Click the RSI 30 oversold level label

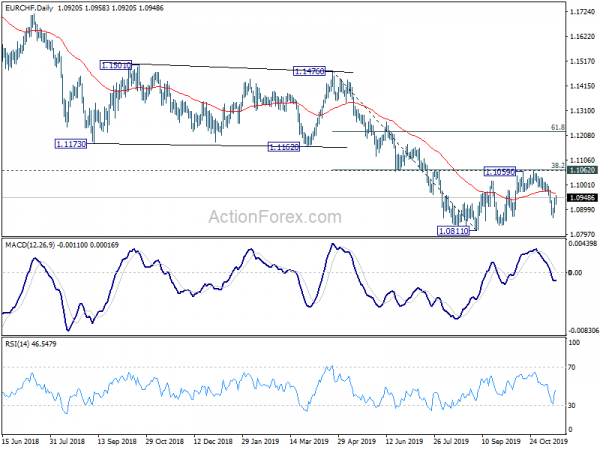pyautogui.click(x=571, y=405)
